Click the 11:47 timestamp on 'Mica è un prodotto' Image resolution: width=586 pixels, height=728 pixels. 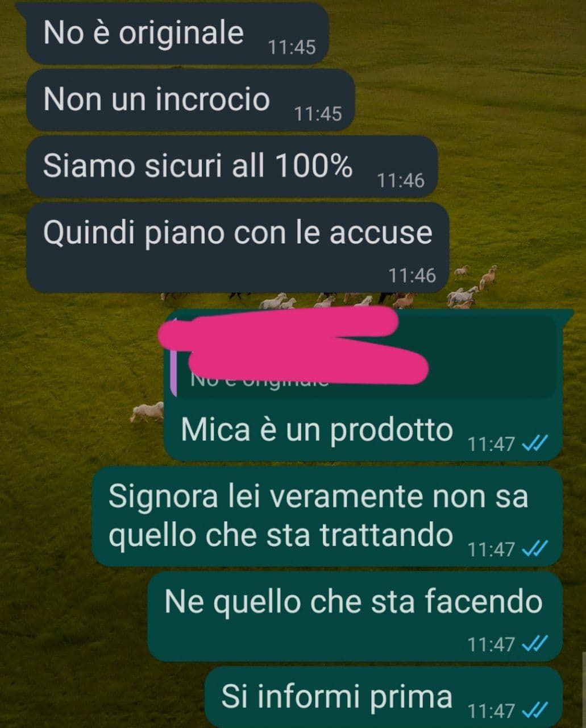click(491, 444)
